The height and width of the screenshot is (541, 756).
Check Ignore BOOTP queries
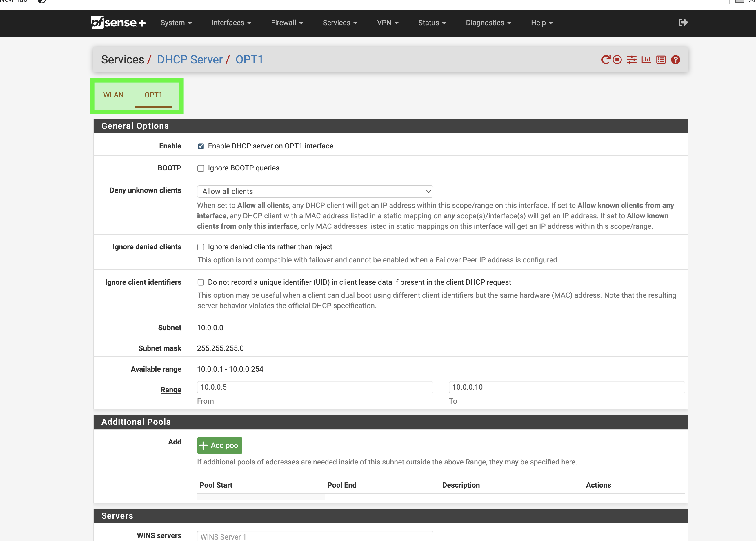click(201, 168)
